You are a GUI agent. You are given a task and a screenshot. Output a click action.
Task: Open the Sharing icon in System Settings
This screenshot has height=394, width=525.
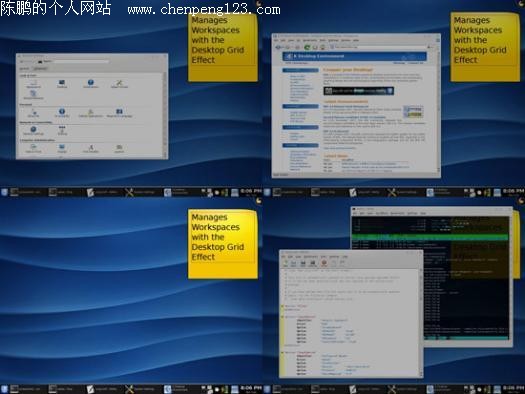point(62,131)
